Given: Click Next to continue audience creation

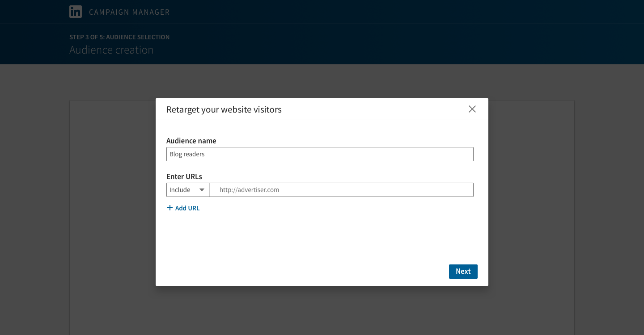Looking at the screenshot, I should pyautogui.click(x=463, y=271).
